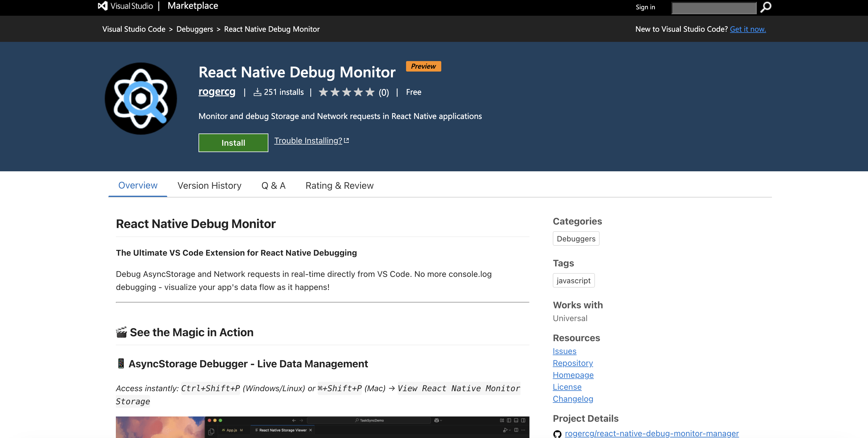Go to Visual Studio Code breadcrumb
868x438 pixels.
tap(134, 29)
